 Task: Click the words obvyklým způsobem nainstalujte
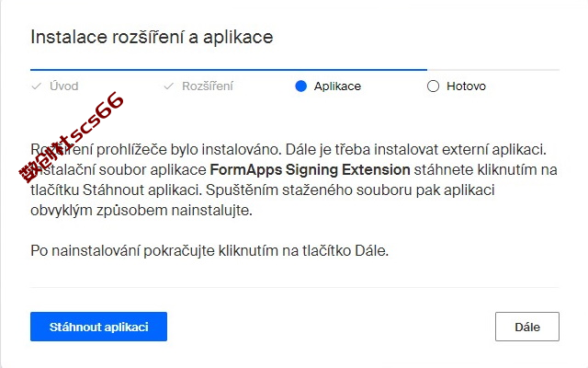(141, 211)
